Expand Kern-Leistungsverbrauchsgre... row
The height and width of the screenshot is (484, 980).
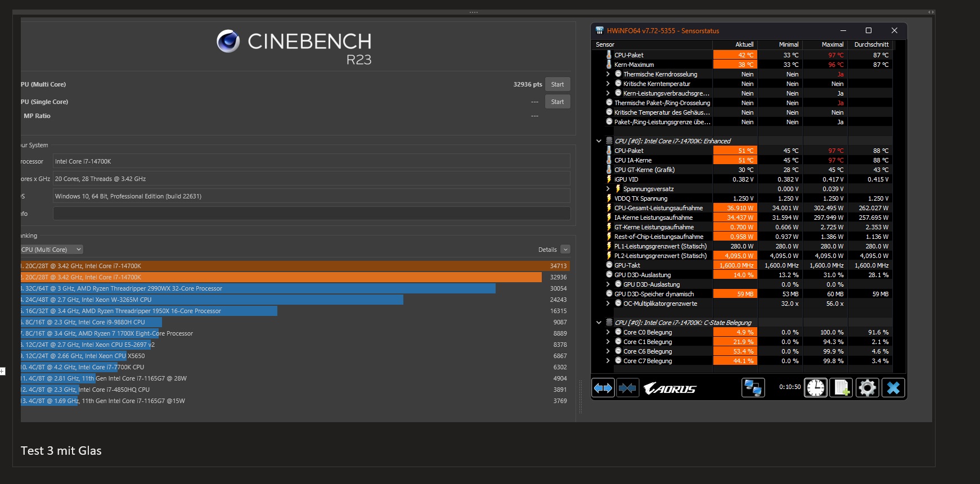pos(608,93)
